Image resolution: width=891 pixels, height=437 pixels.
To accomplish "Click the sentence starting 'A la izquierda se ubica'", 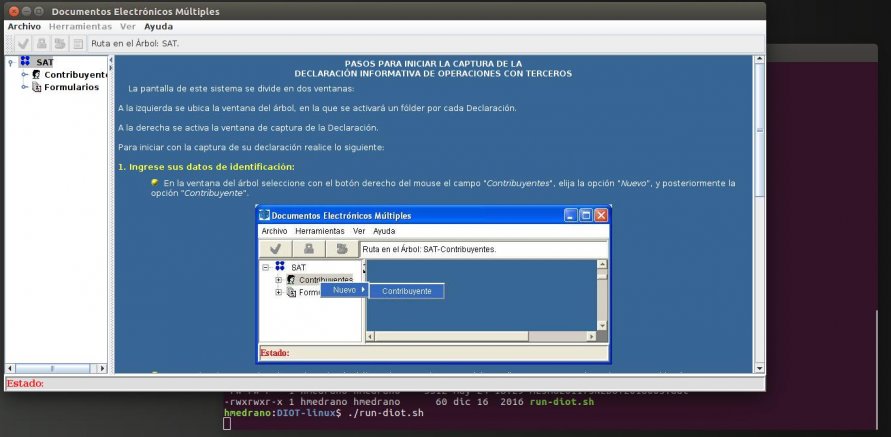I will [x=317, y=108].
